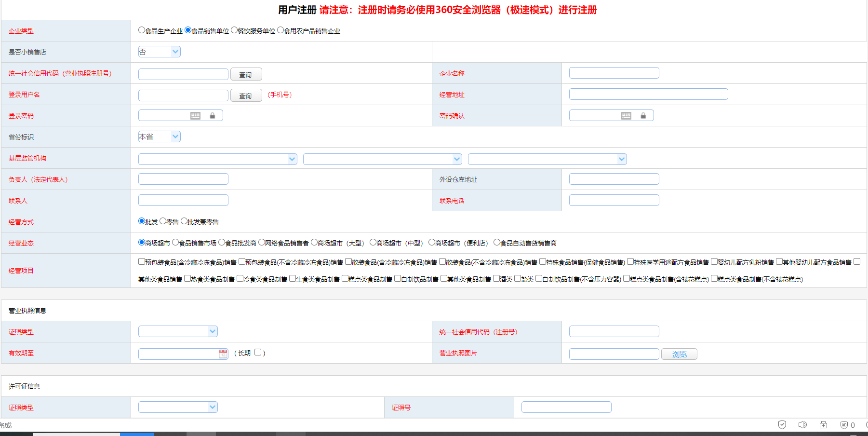Viewport: 868px width, 436px height.
Task: Open the 是否小销售店 dropdown
Action: point(159,52)
